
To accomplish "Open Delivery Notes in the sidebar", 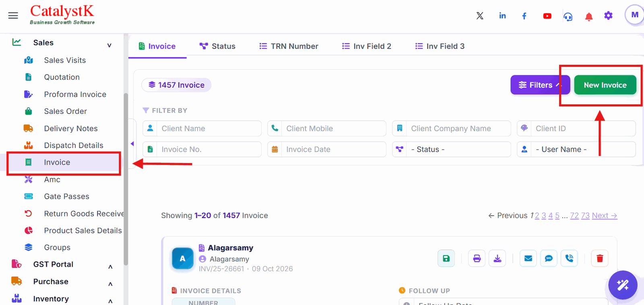I will (x=71, y=128).
